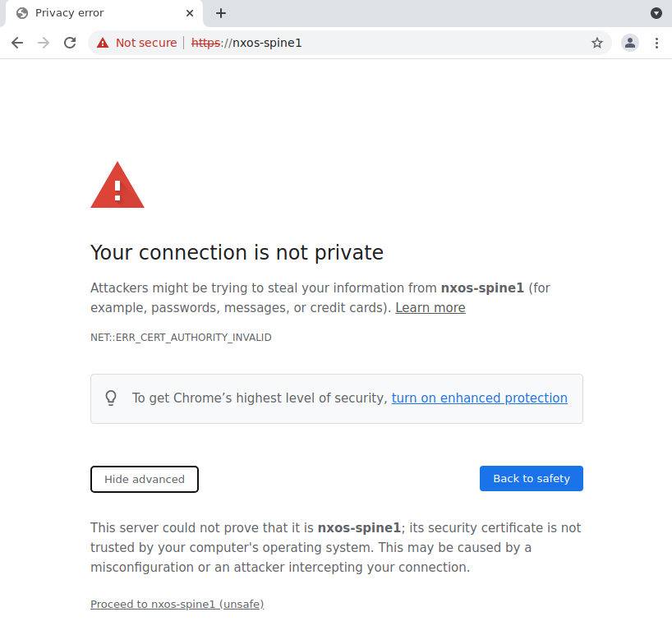Close the Privacy error tab
This screenshot has width=672, height=621.
pos(190,13)
